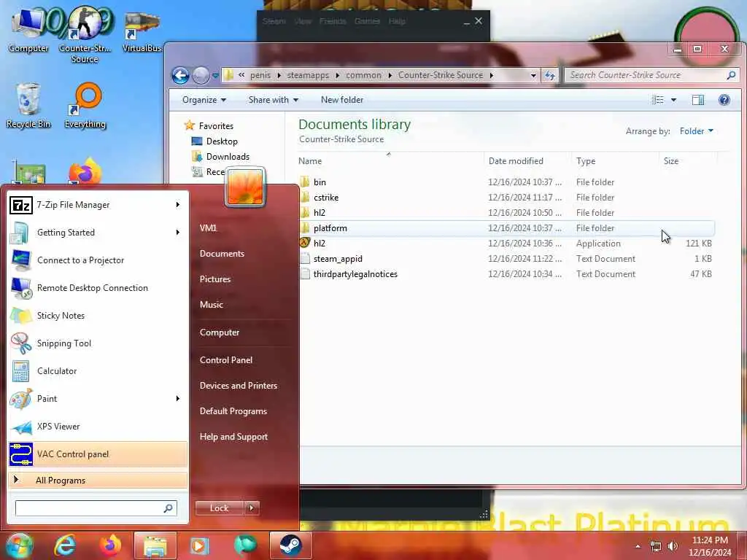Viewport: 747px width, 560px height.
Task: Expand address bar history dropdown
Action: [533, 75]
